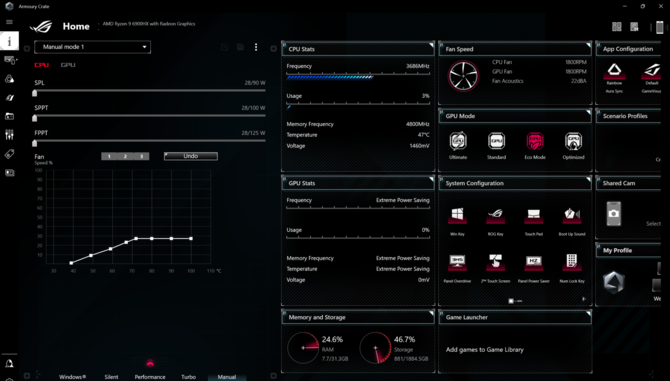The height and width of the screenshot is (381, 670).
Task: Click fan preset button 1
Action: coord(109,156)
